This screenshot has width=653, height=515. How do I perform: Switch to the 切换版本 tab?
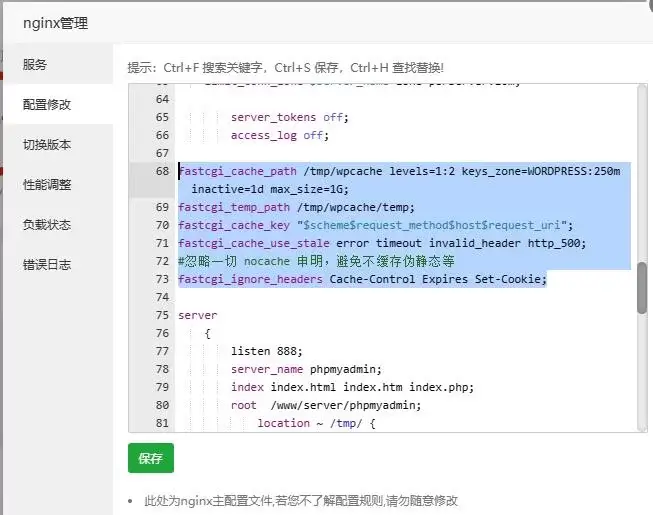point(47,144)
